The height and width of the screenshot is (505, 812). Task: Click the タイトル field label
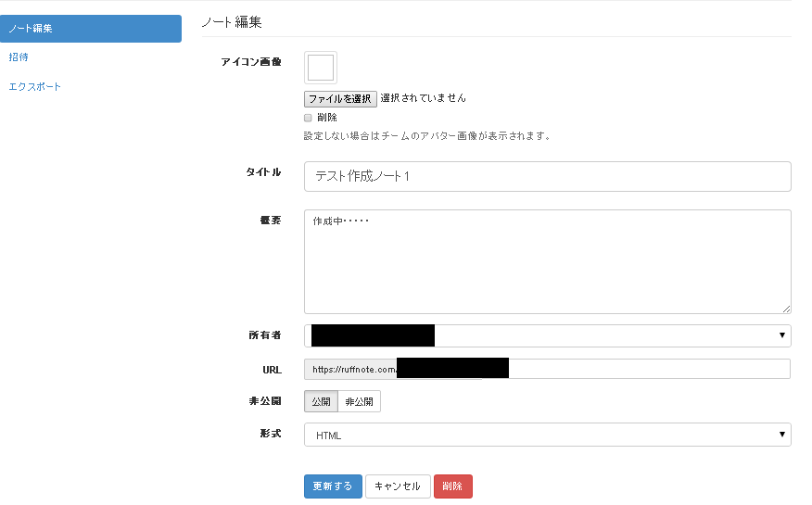point(263,172)
